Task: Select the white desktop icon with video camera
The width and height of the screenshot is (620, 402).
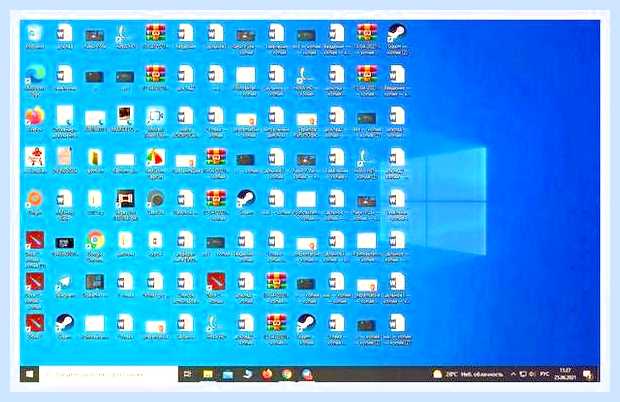Action: click(x=155, y=121)
